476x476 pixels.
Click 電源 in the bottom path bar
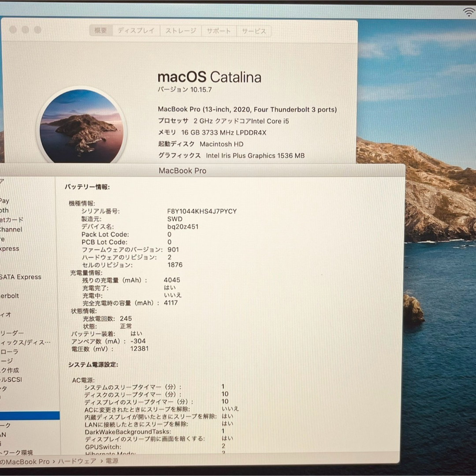pos(112,461)
